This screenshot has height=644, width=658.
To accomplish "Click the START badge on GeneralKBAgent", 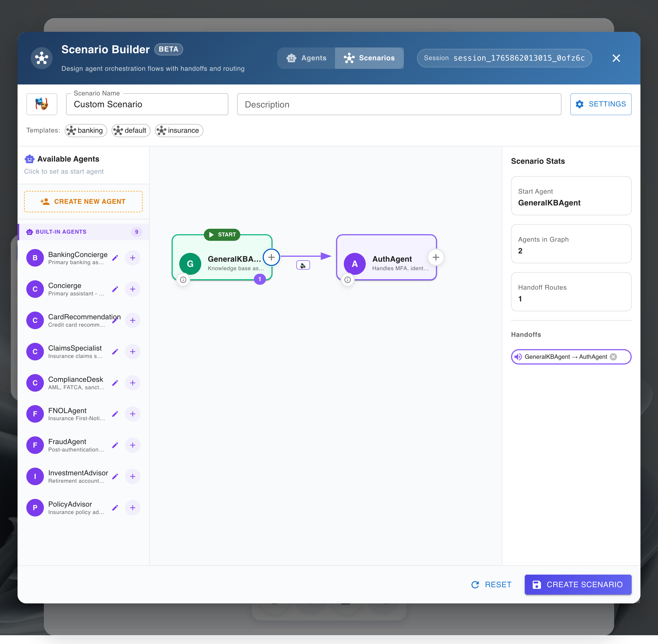I will tap(222, 235).
